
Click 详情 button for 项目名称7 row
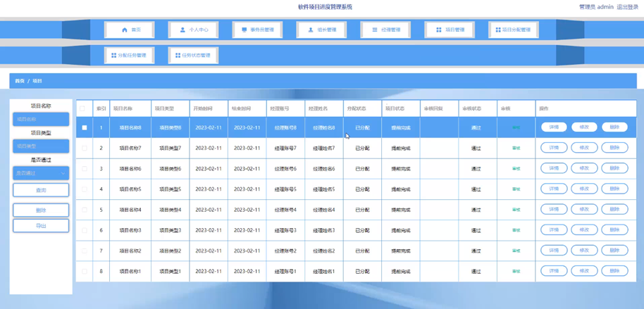(554, 148)
